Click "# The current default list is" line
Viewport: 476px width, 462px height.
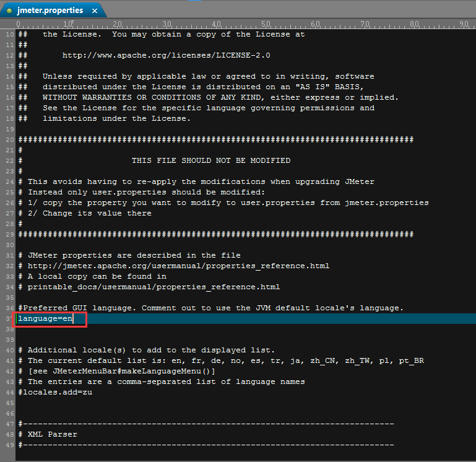click(221, 361)
